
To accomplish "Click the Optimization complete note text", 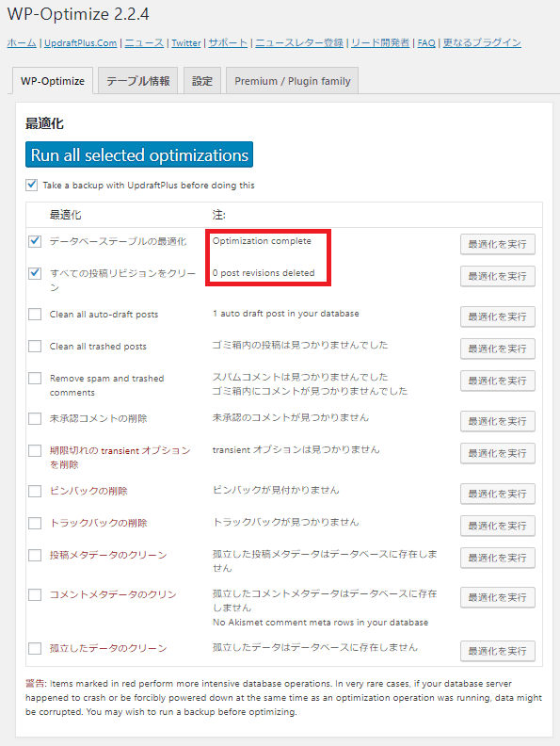I will tap(262, 241).
